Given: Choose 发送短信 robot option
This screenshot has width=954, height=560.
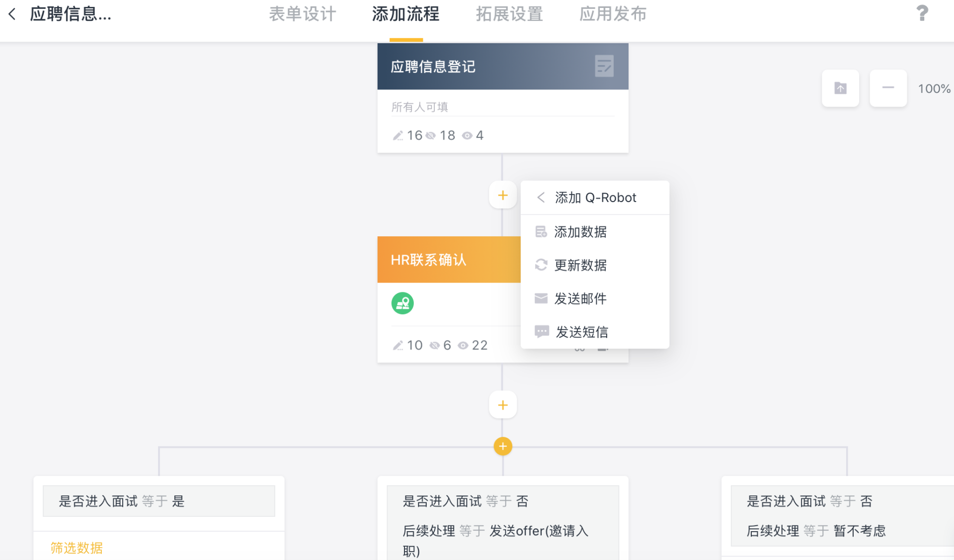Looking at the screenshot, I should pos(581,332).
